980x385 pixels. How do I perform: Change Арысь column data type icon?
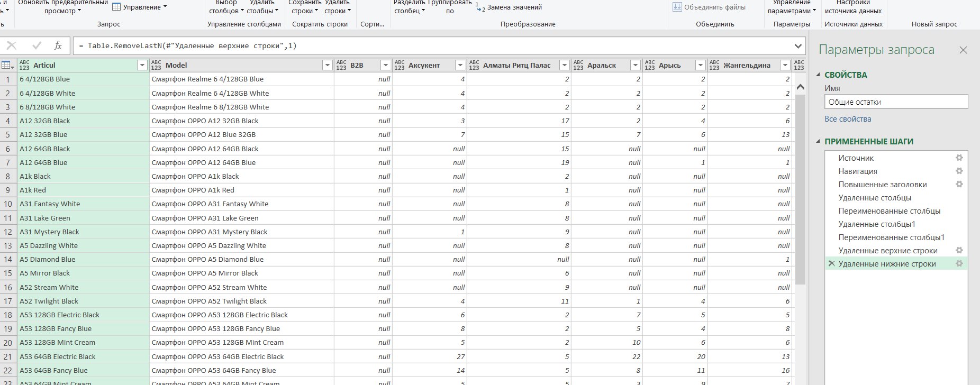(650, 65)
